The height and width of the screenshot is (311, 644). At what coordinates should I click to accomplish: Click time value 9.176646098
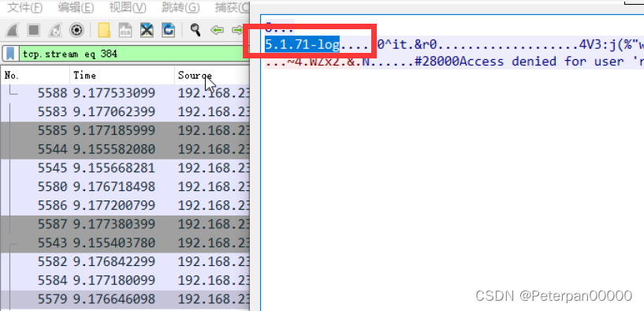point(114,299)
